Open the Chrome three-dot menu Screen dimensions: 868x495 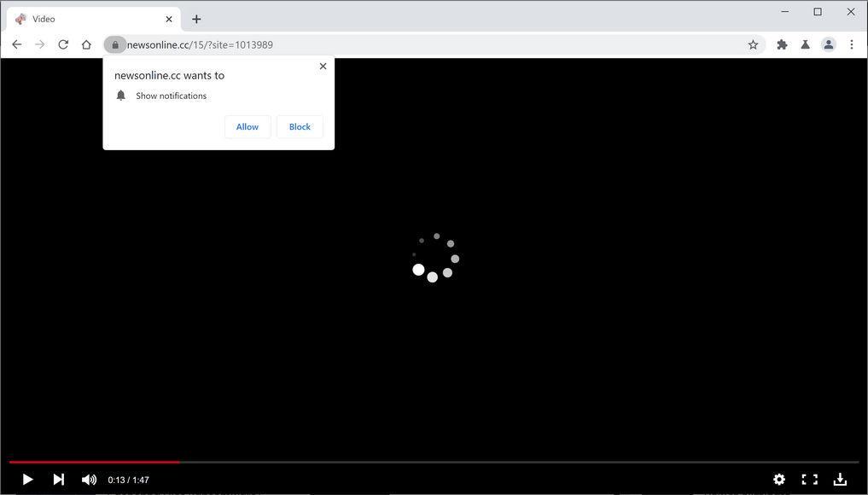tap(852, 44)
